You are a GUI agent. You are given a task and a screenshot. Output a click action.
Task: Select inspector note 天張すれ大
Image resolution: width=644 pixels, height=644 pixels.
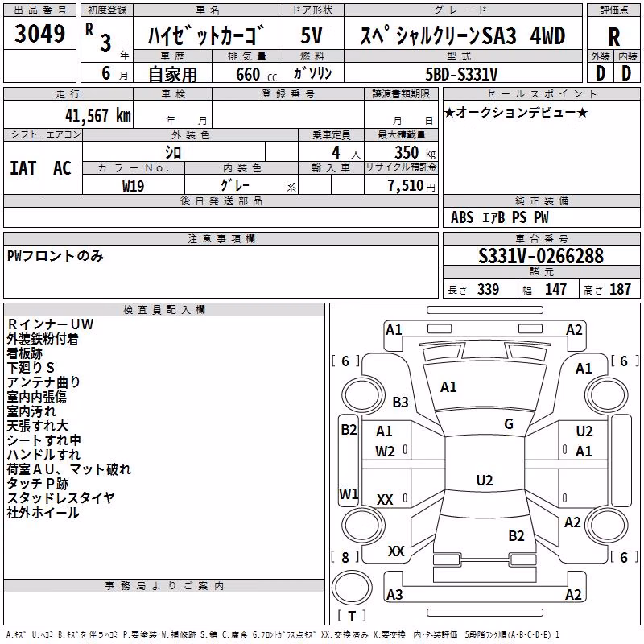click(x=37, y=426)
